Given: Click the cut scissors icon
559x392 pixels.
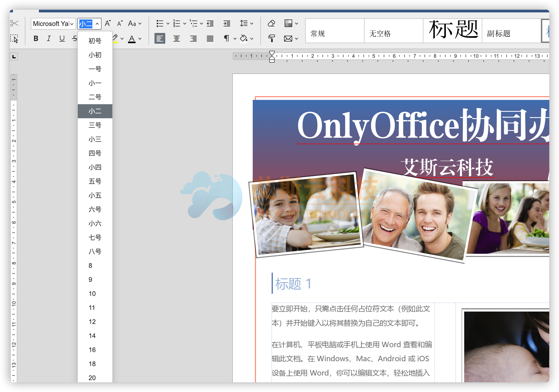Looking at the screenshot, I should click(14, 23).
